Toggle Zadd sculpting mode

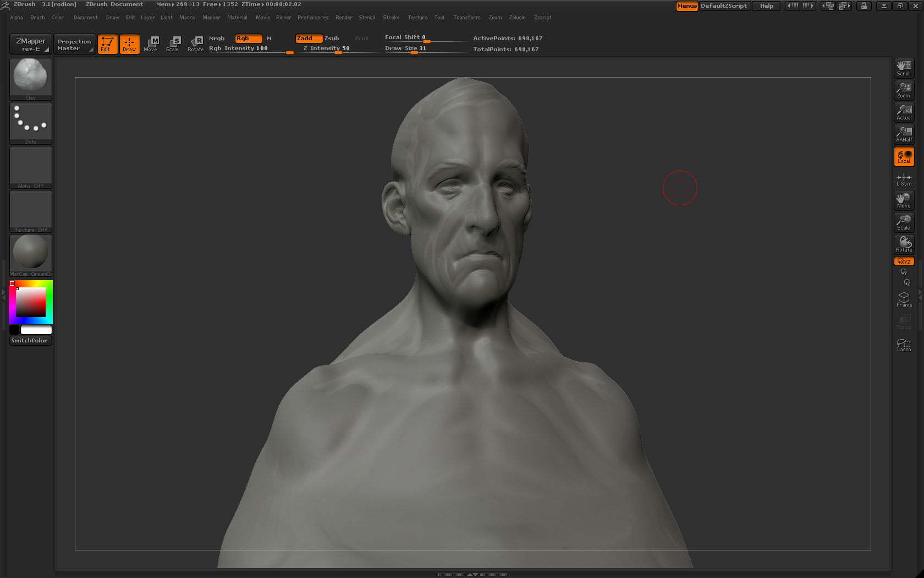309,39
